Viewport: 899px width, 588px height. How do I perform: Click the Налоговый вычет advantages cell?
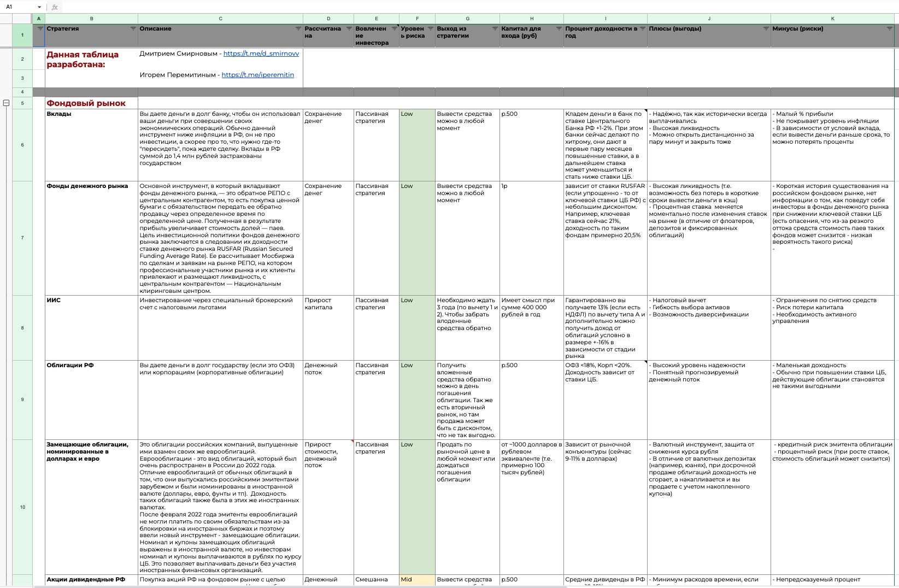(x=709, y=328)
